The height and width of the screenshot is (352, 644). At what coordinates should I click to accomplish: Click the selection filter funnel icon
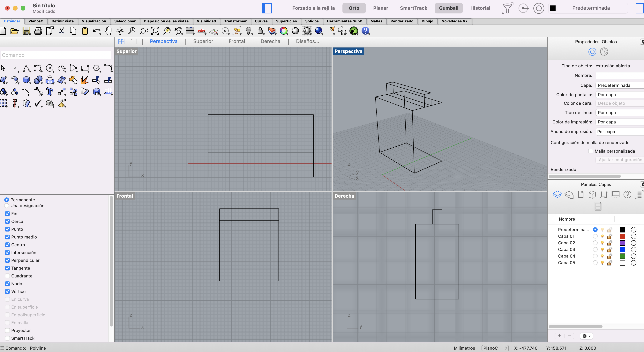point(507,8)
